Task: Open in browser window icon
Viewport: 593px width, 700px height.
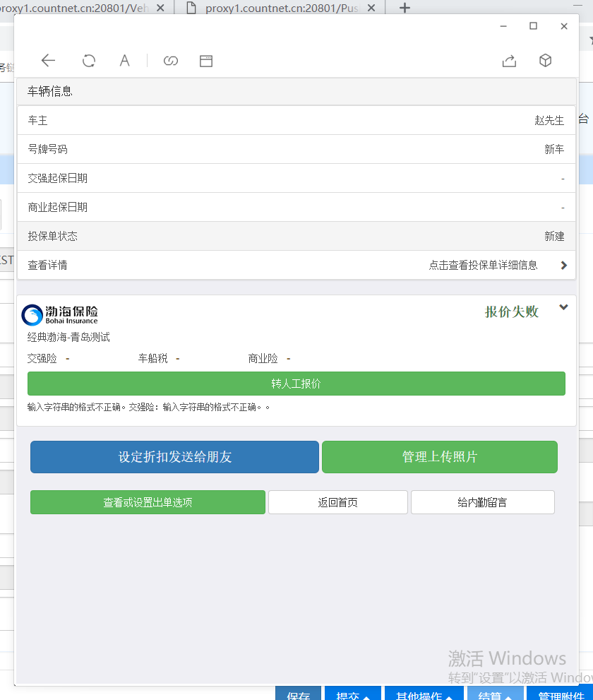Action: click(x=206, y=61)
